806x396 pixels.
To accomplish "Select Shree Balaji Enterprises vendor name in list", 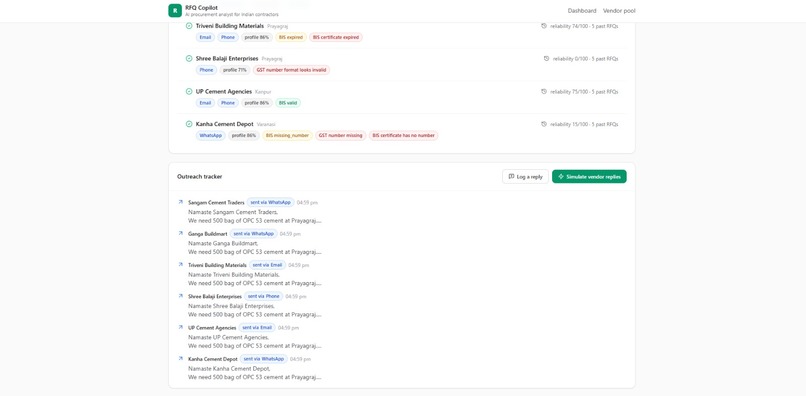I will 227,59.
